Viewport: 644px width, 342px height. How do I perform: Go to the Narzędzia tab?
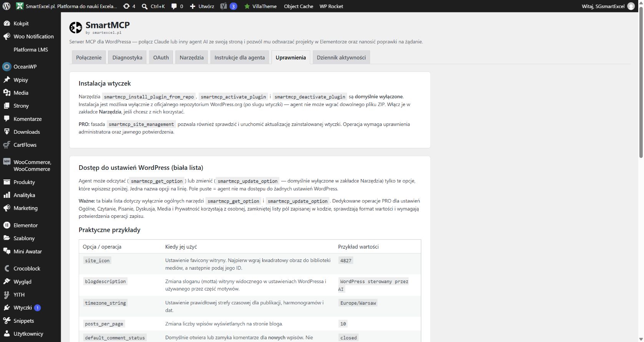(x=192, y=58)
